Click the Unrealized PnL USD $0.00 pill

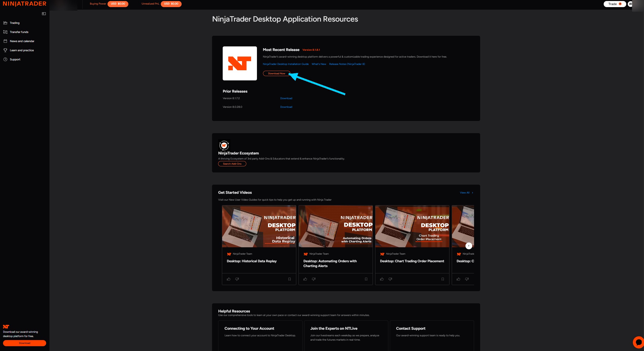171,4
